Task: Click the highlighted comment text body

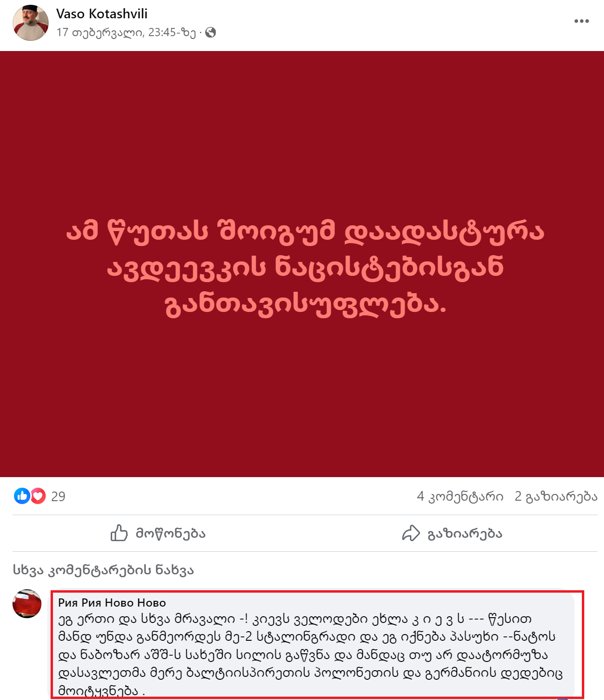Action: click(310, 654)
